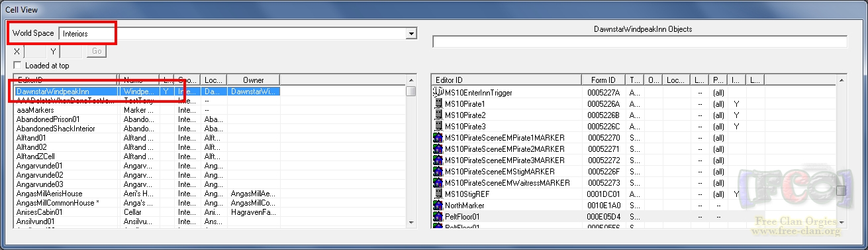Click the actor icon next to MS10Pirate3

438,126
